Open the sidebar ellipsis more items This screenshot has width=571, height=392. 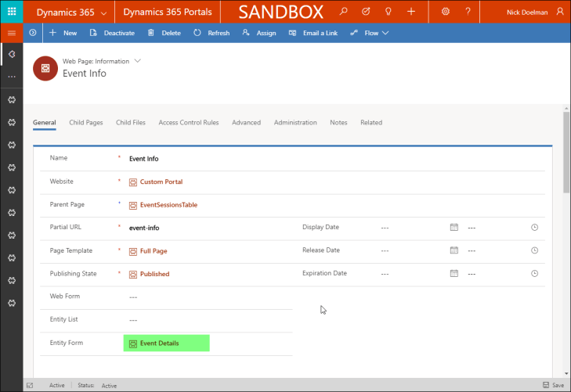click(12, 77)
